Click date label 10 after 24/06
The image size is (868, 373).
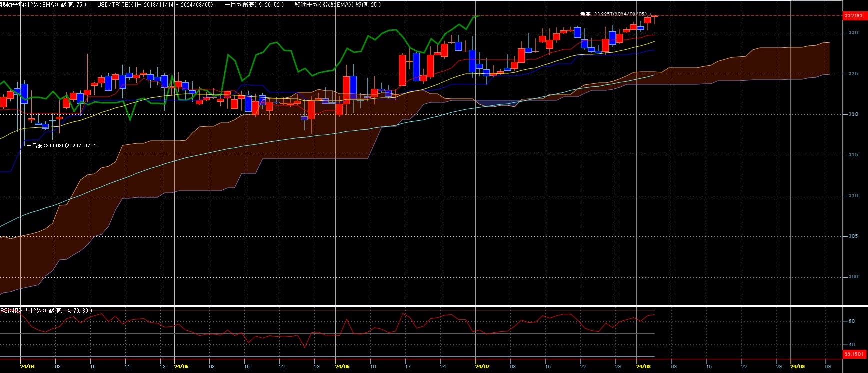(373, 366)
